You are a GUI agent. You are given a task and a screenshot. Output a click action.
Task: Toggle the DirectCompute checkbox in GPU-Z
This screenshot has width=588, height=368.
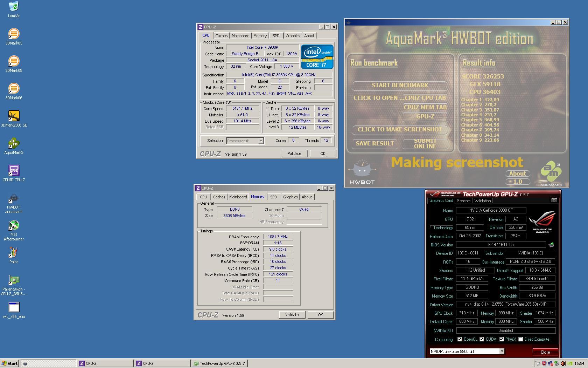pos(521,339)
